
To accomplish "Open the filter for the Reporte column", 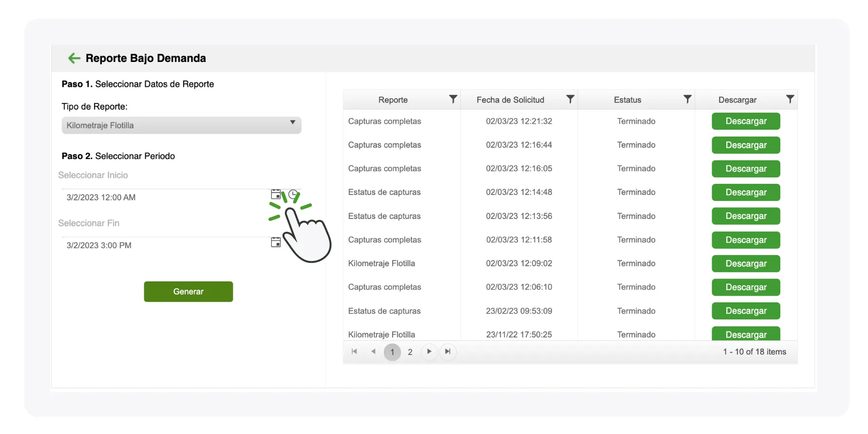I will click(453, 99).
